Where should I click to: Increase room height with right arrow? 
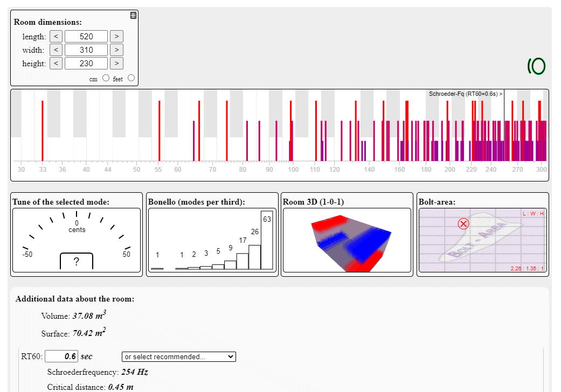tap(116, 64)
